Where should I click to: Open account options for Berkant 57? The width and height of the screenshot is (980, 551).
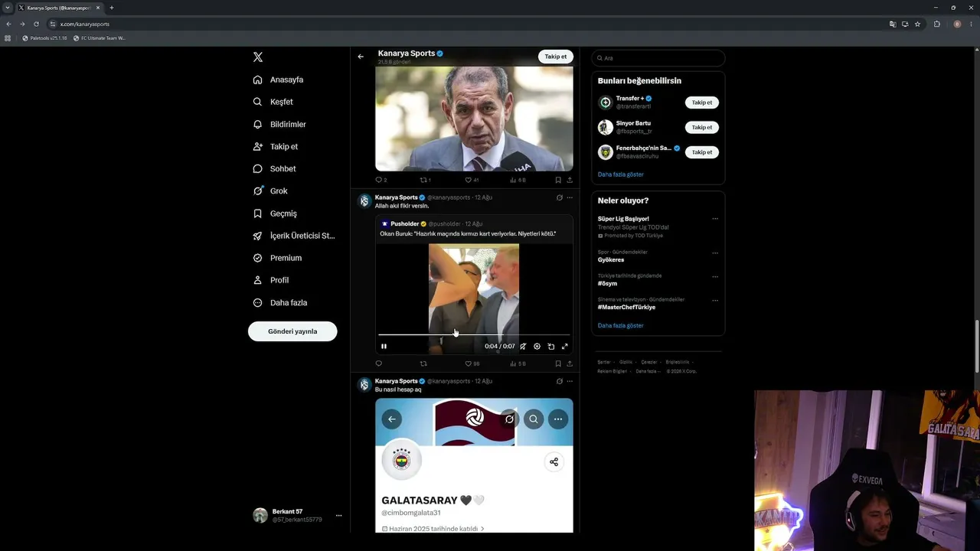[338, 516]
